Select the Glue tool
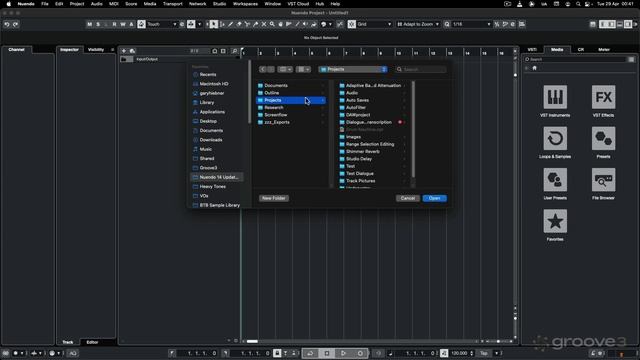Viewport: 640px width, 360px height. pos(256,24)
